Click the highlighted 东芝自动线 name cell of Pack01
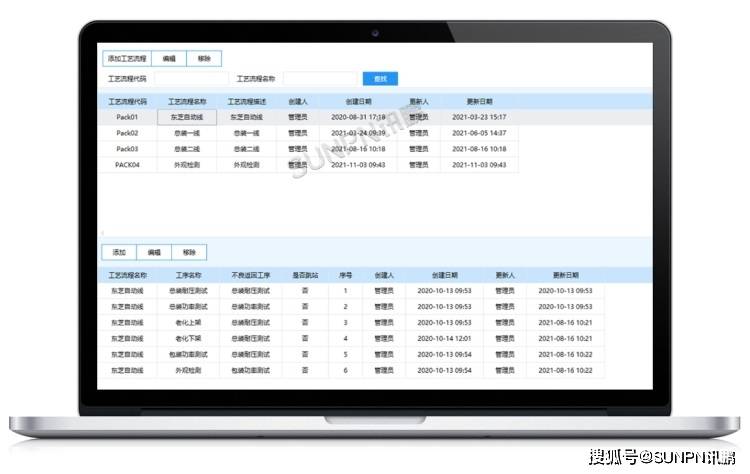The width and height of the screenshot is (750, 474). tap(187, 117)
